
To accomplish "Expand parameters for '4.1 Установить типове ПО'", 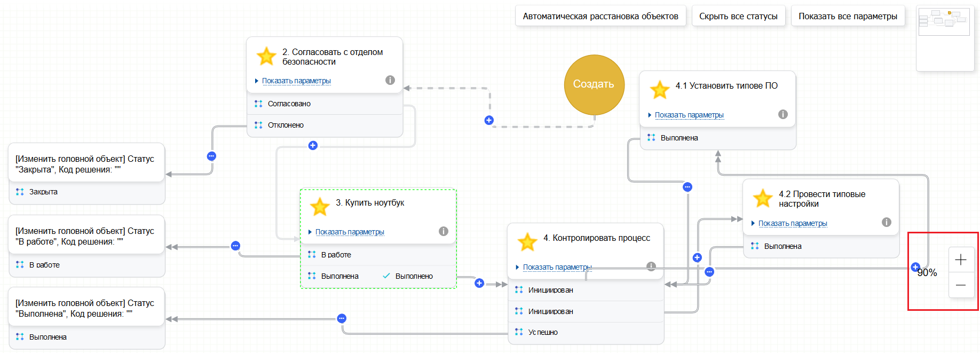I will coord(689,115).
